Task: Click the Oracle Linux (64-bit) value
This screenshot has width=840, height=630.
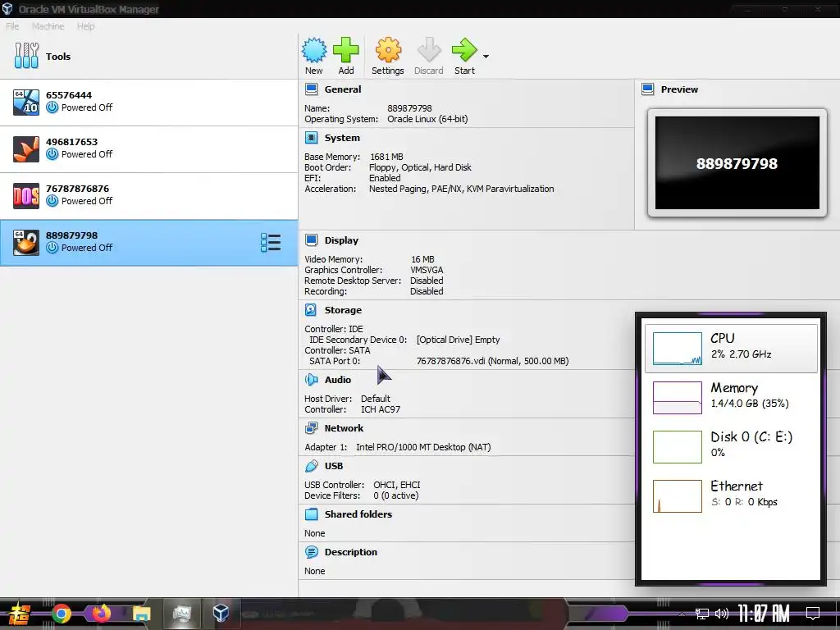Action: point(427,119)
